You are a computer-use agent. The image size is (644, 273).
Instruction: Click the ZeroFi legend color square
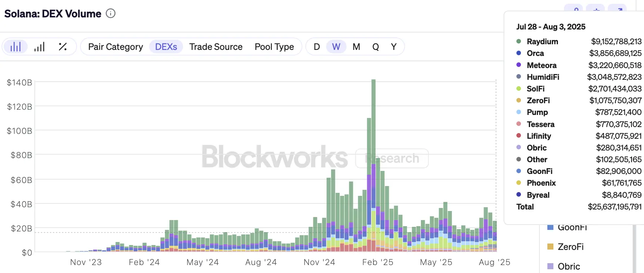click(550, 247)
